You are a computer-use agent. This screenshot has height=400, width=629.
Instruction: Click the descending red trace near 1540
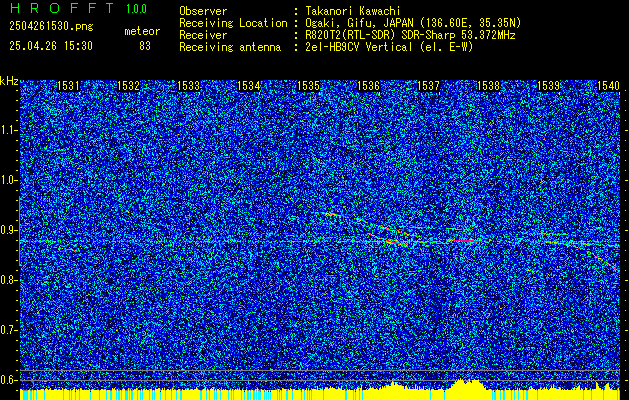click(603, 260)
